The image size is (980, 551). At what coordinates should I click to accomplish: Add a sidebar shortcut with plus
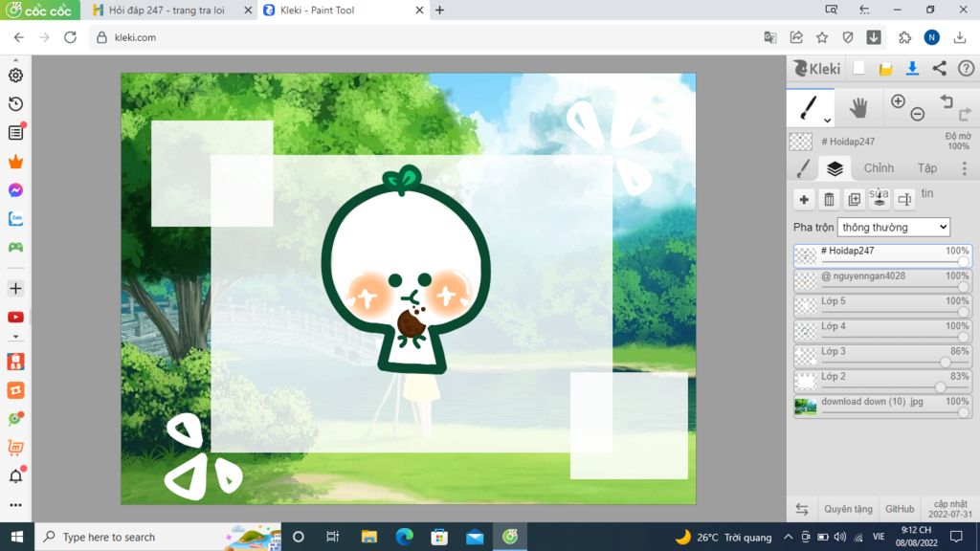[15, 289]
